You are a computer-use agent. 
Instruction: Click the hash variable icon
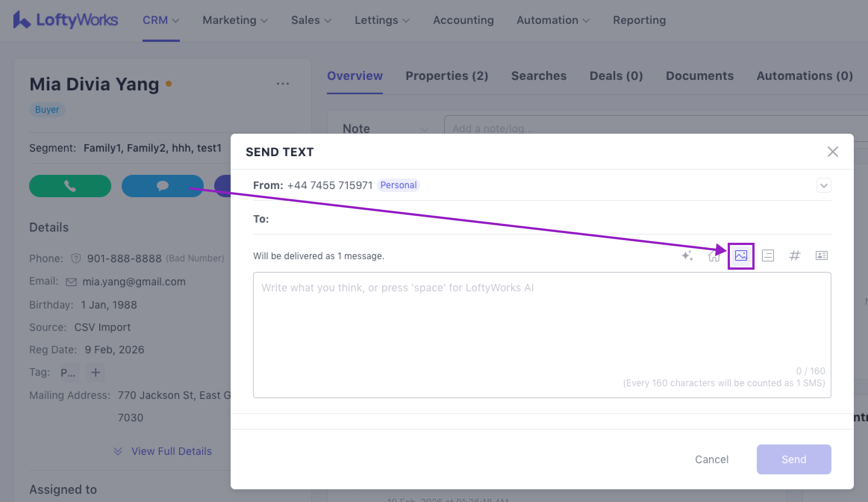tap(794, 256)
